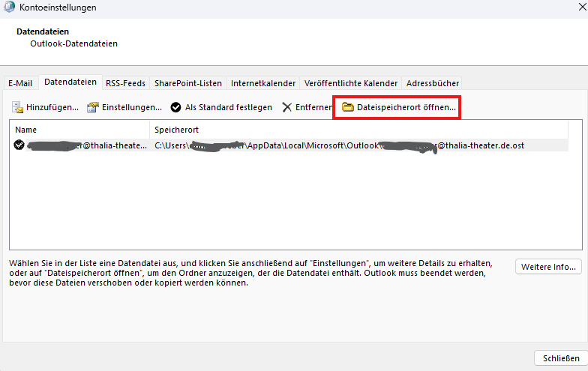Click the default checkmark icon in the data file row
This screenshot has height=371, width=588.
[x=19, y=145]
